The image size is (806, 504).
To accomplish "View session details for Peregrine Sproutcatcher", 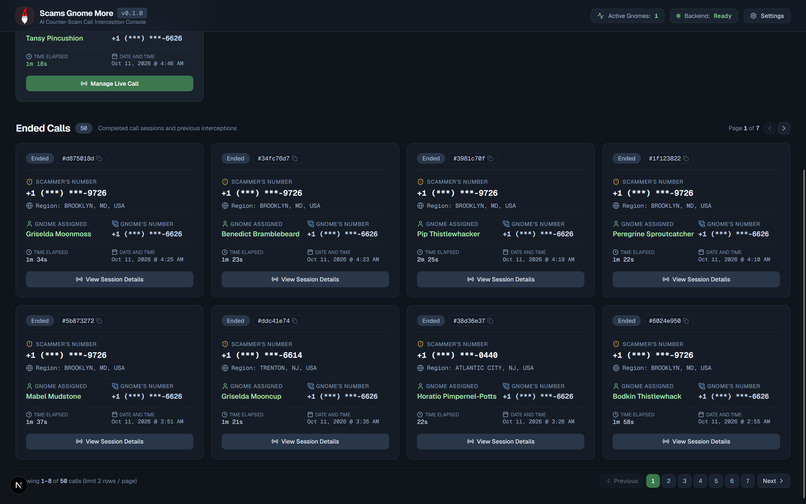I will pos(696,279).
